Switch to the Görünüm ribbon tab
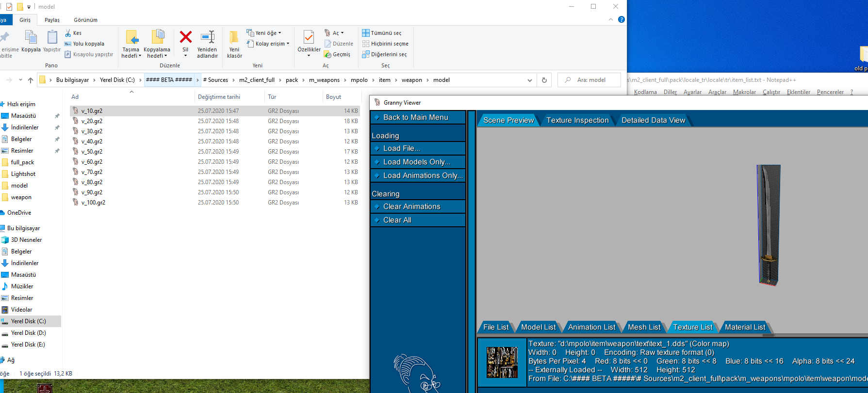Screen dimensions: 868x393 point(85,20)
